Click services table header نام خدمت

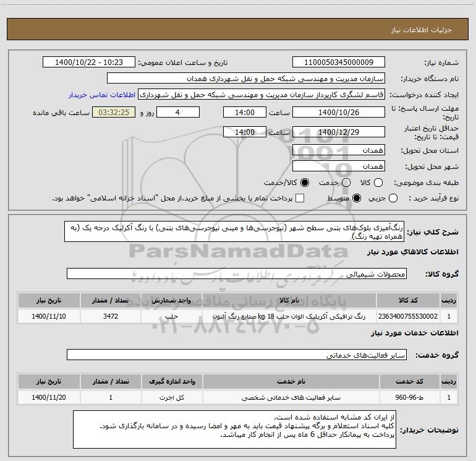291,381
